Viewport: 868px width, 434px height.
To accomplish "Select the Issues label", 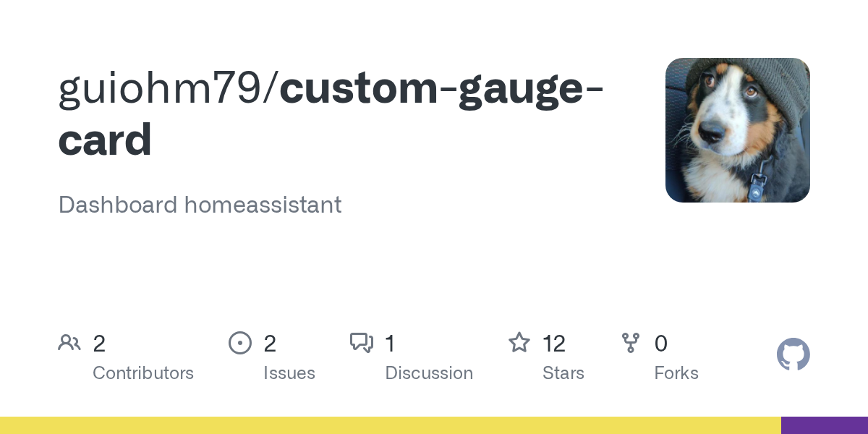I will tap(289, 373).
